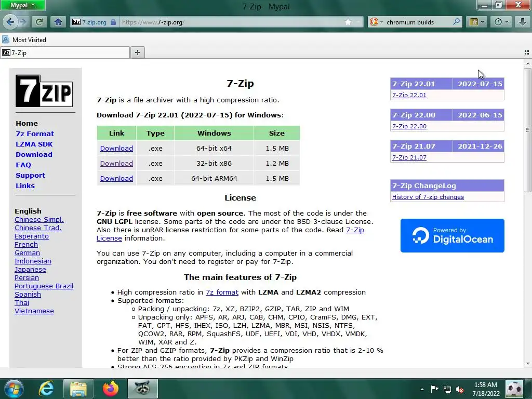532x399 pixels.
Task: Click the 7-zip.org site identity label
Action: (94, 22)
